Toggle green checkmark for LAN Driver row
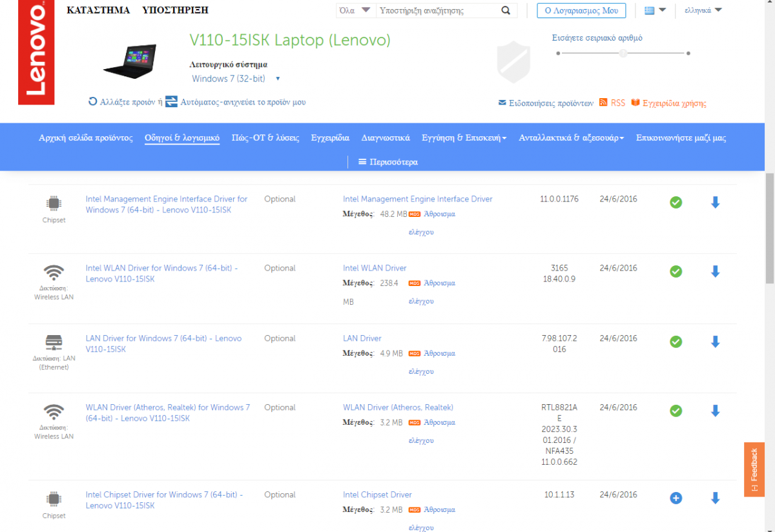The width and height of the screenshot is (775, 532). [x=676, y=342]
